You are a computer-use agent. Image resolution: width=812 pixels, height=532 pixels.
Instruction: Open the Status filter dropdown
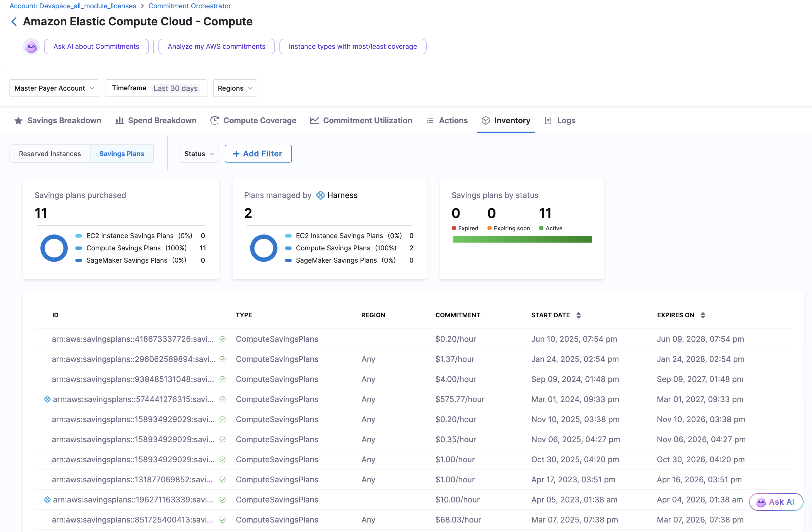199,154
